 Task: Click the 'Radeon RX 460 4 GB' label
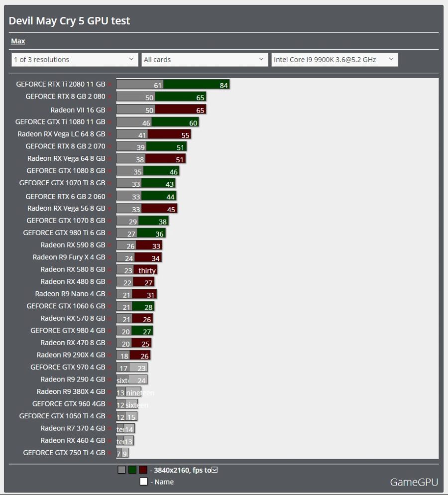click(73, 440)
